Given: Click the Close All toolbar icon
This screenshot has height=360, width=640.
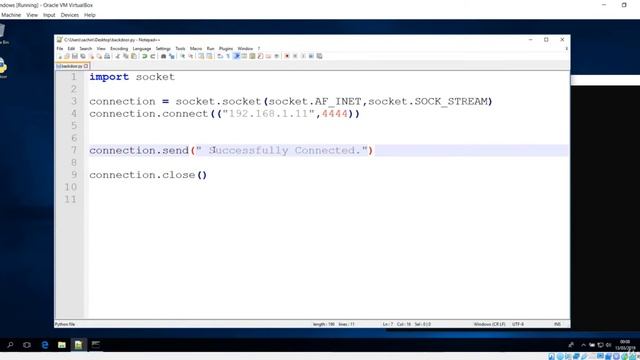Looking at the screenshot, I should [99, 56].
